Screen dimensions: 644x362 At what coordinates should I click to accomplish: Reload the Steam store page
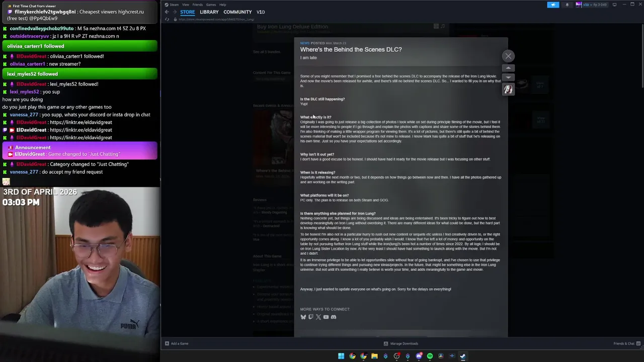168,20
